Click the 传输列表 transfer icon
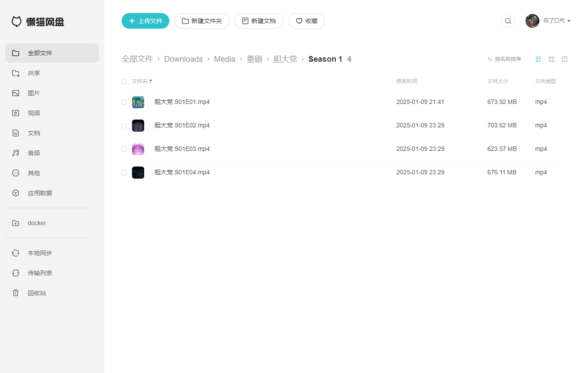 coord(16,273)
